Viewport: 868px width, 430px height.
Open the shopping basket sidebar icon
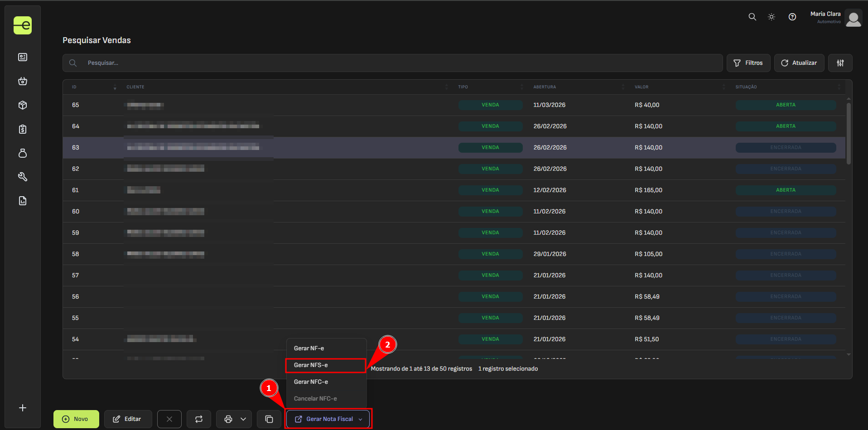tap(23, 81)
